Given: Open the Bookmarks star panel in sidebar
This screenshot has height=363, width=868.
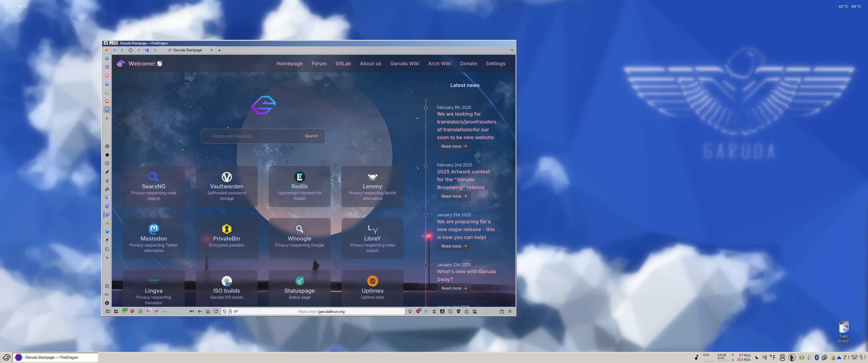Looking at the screenshot, I should 107,155.
